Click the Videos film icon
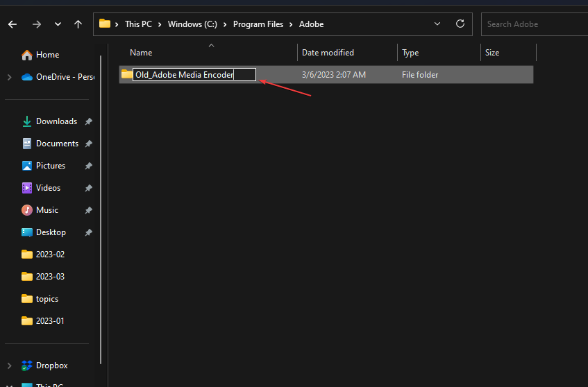The width and height of the screenshot is (588, 387). click(x=27, y=188)
